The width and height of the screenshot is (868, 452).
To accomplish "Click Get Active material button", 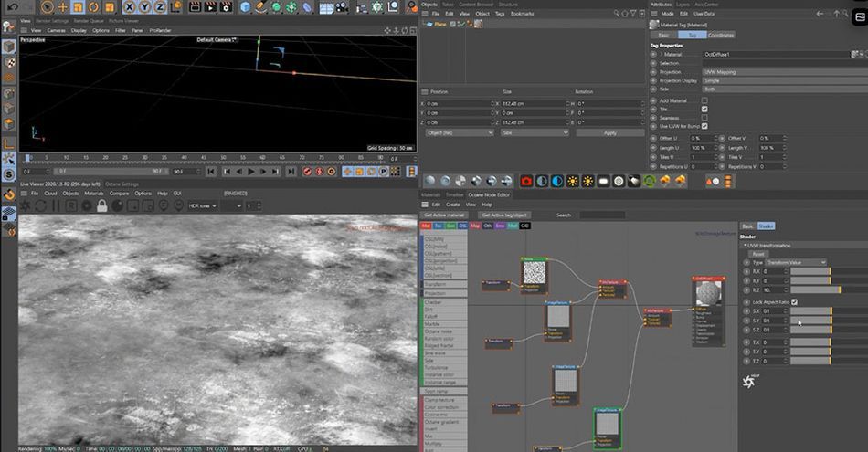I will point(444,215).
